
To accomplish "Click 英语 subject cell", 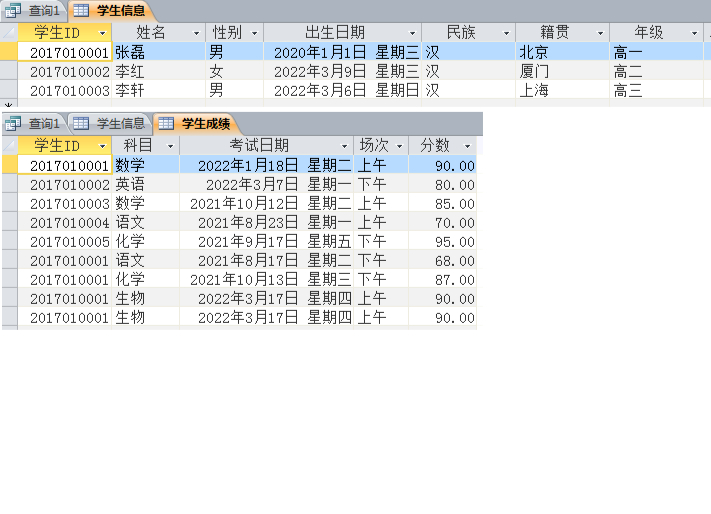I will pyautogui.click(x=146, y=184).
